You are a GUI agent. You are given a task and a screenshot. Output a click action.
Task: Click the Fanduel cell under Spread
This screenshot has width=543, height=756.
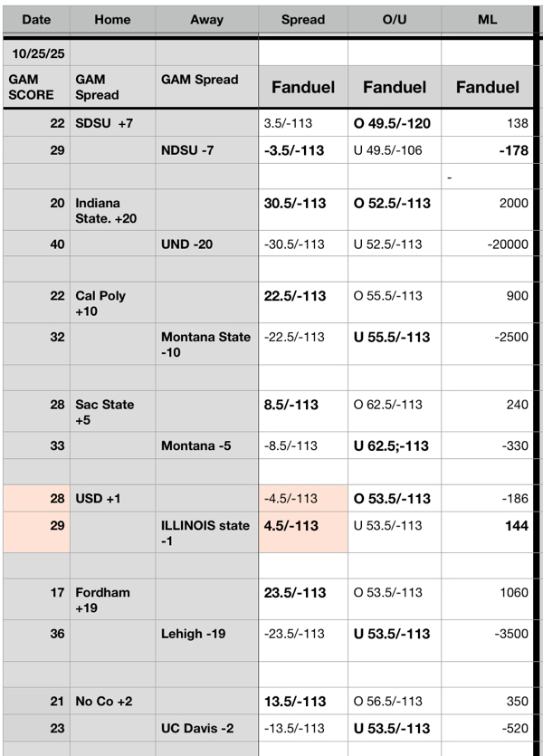click(303, 87)
